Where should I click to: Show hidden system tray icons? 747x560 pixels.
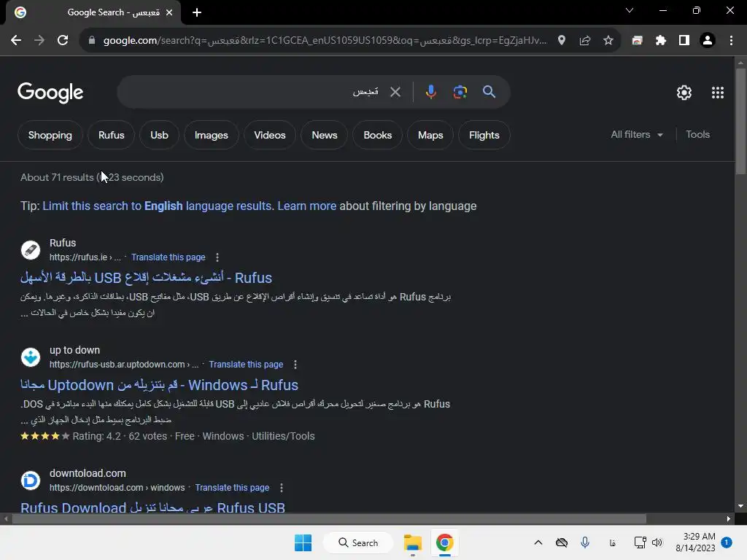point(538,542)
